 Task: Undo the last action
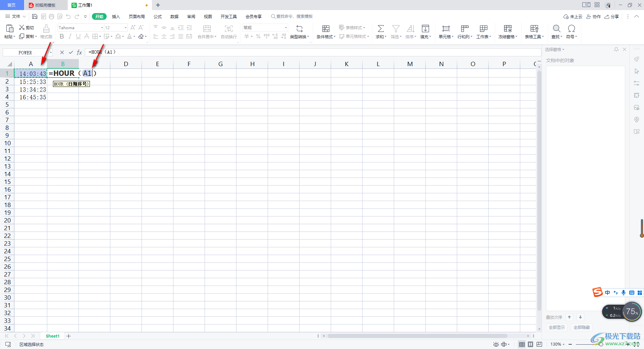click(x=68, y=16)
